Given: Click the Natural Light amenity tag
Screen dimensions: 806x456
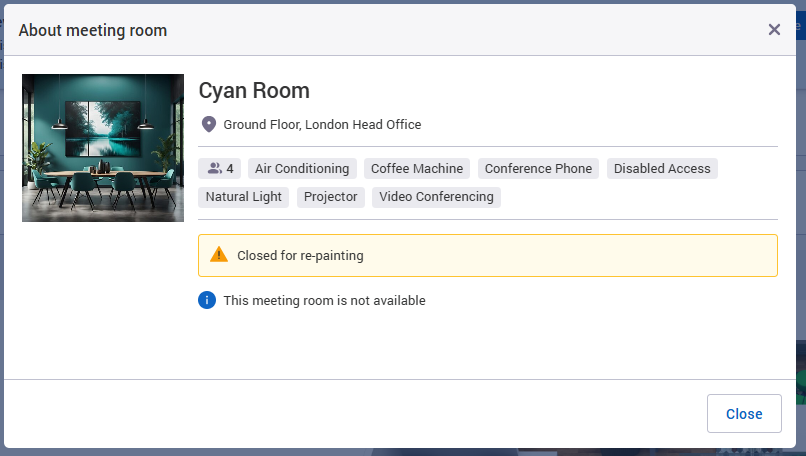Looking at the screenshot, I should point(244,197).
